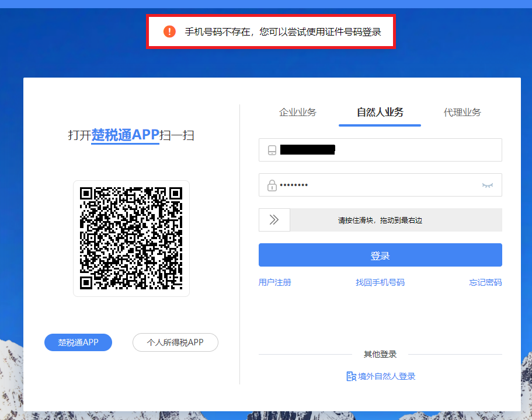532x420 pixels.
Task: Click the 手机号码不存在 alert message text
Action: (283, 32)
